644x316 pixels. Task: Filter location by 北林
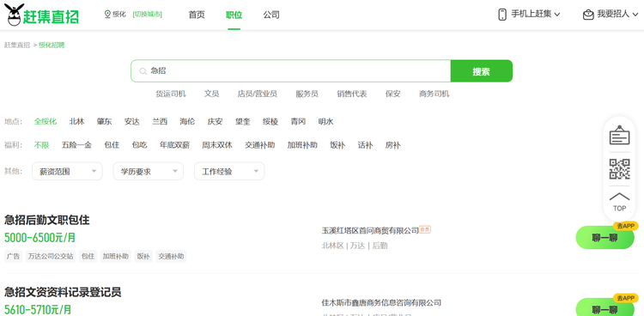(76, 122)
